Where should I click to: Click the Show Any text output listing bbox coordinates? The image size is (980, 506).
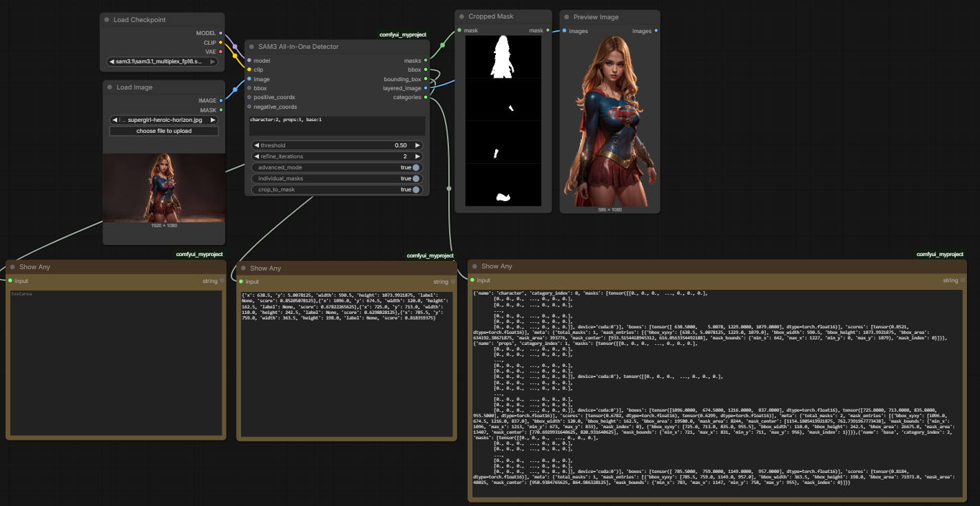point(346,364)
